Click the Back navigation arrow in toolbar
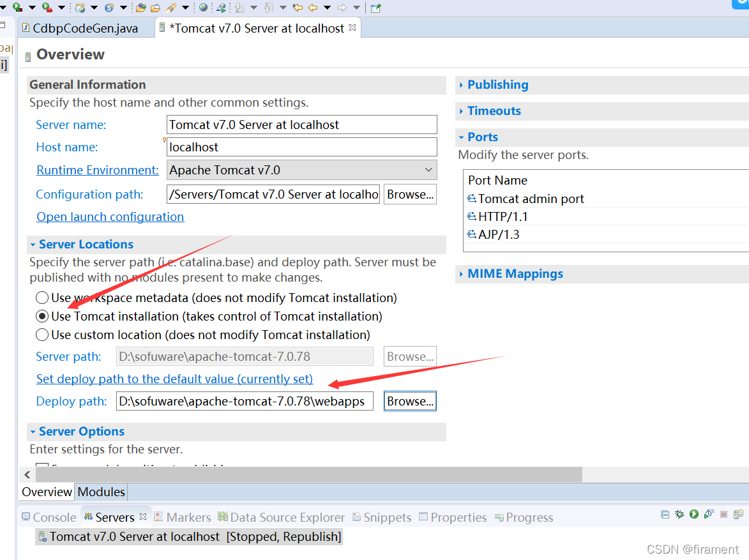The height and width of the screenshot is (560, 749). pos(314,8)
